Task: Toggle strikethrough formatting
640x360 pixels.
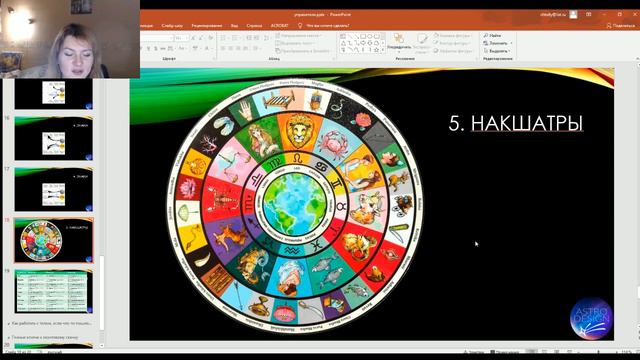Action: 163,49
